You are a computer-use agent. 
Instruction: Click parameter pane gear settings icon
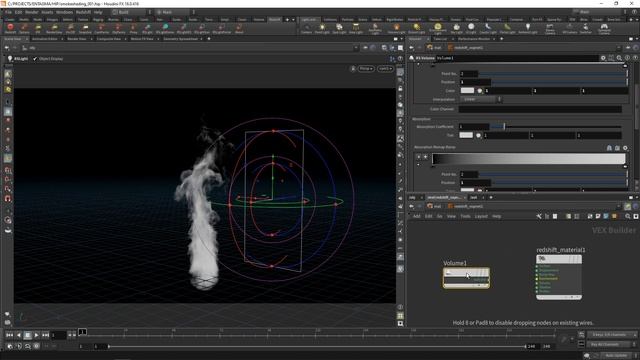(x=603, y=58)
